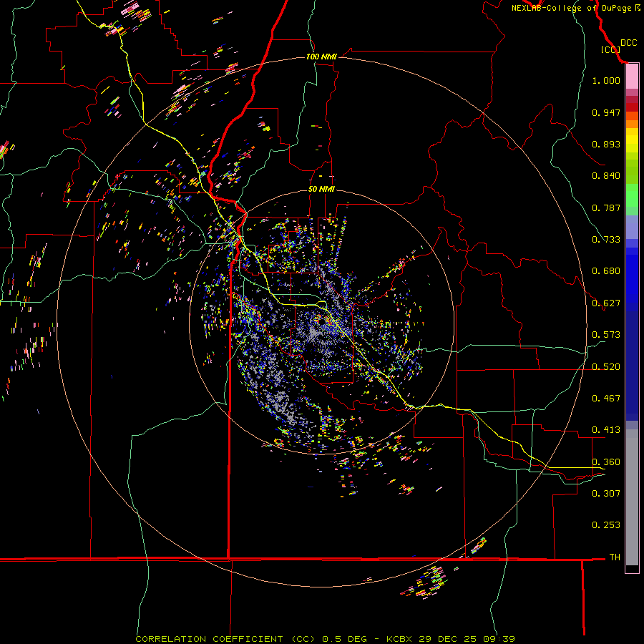Select the 0.733 legend value
The height and width of the screenshot is (644, 644).
tap(606, 240)
